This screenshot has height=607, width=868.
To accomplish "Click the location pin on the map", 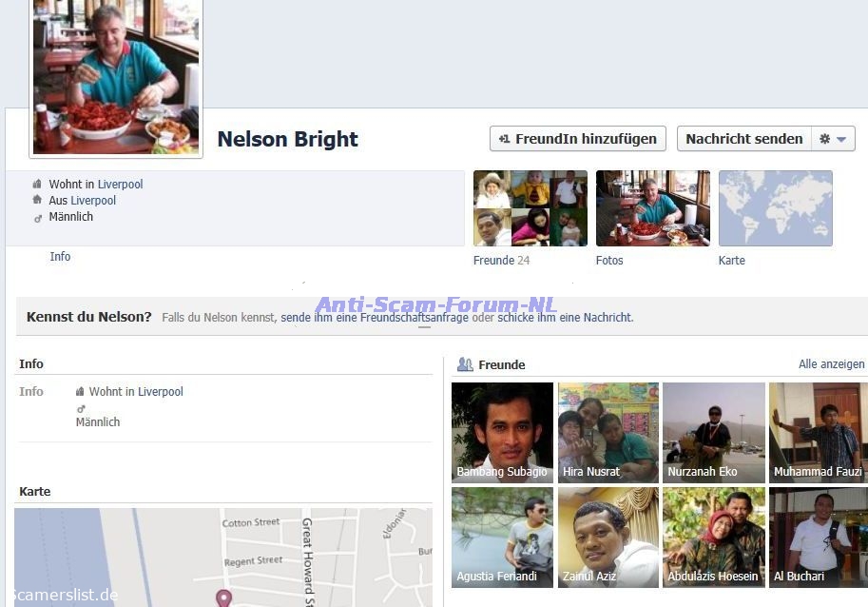I will pyautogui.click(x=223, y=597).
